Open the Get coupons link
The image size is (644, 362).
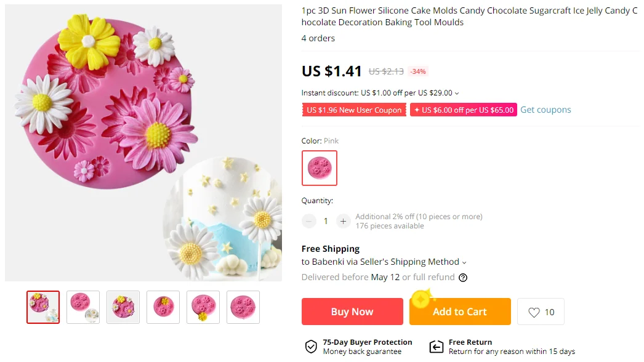pos(545,110)
